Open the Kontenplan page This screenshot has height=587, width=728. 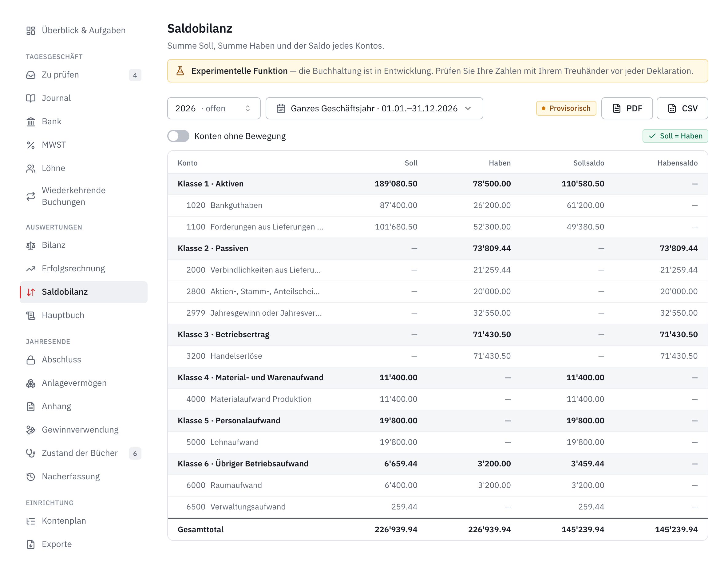83,521
